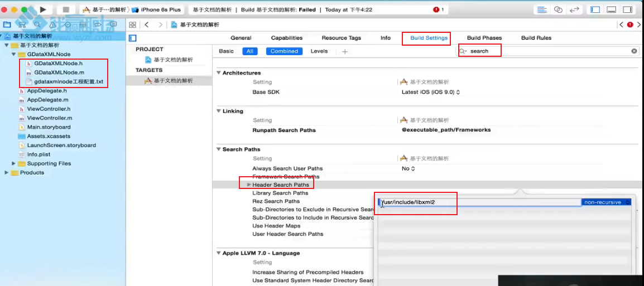Switch to the Info tab
Viewport: 644px width, 286px height.
tap(385, 38)
